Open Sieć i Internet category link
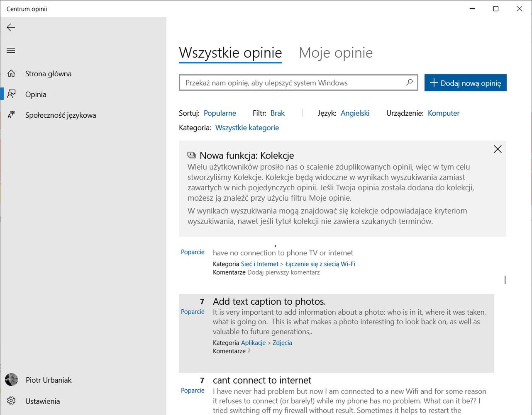 [x=260, y=264]
